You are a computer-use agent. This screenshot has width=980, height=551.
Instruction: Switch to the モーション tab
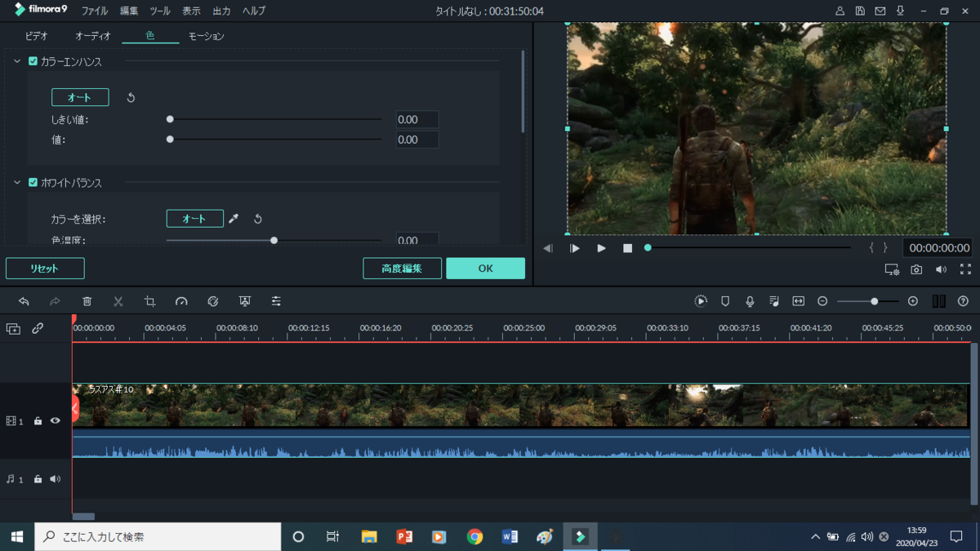(x=206, y=37)
